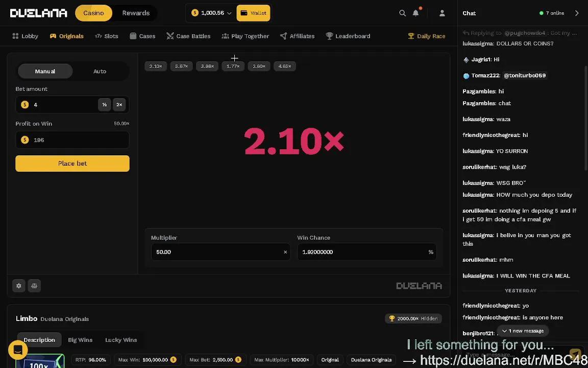The height and width of the screenshot is (368, 588).
Task: Open the fairness scales icon
Action: pyautogui.click(x=34, y=286)
